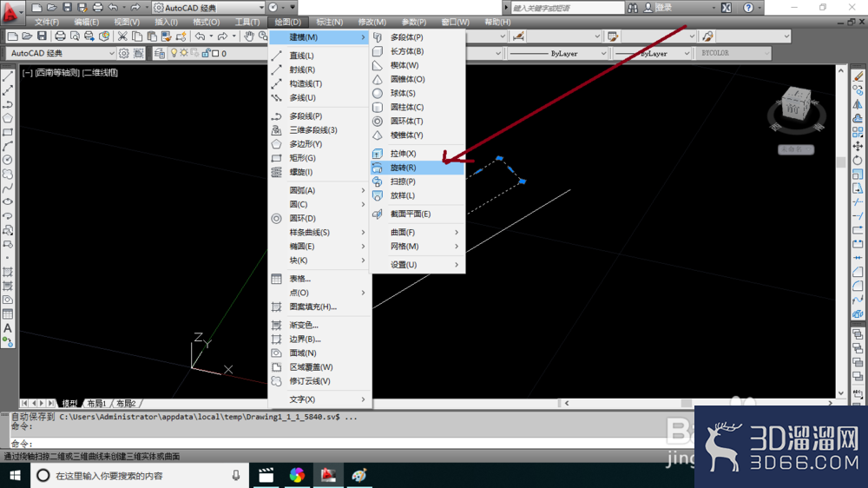The image size is (868, 488).
Task: Expand the ByLayer linetype dropdown
Action: 558,53
